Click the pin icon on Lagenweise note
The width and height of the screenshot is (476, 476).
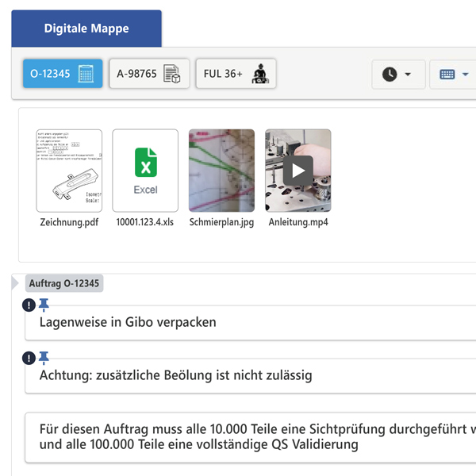[x=44, y=305]
